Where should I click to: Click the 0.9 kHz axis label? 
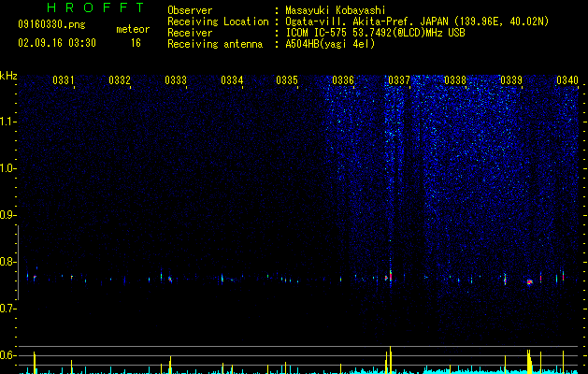point(7,215)
